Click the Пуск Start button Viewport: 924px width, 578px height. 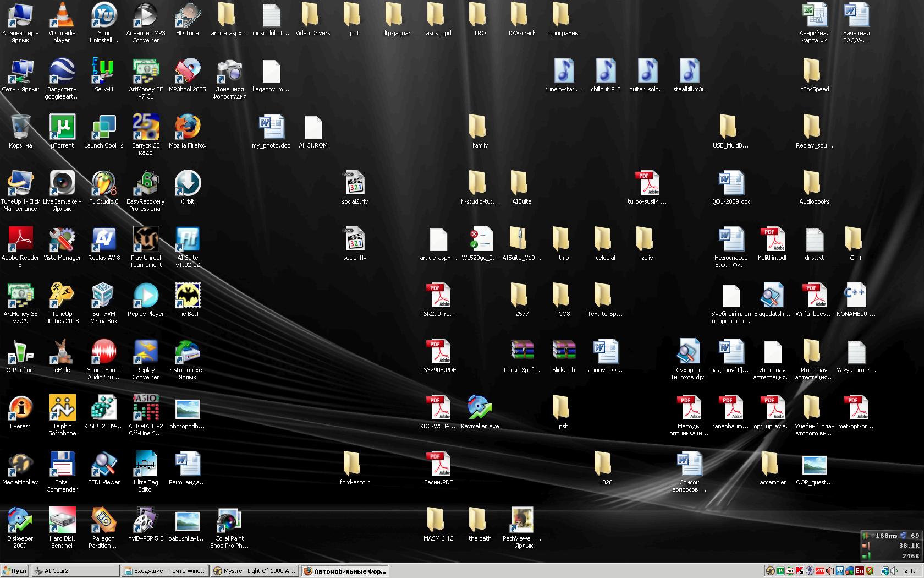(15, 571)
